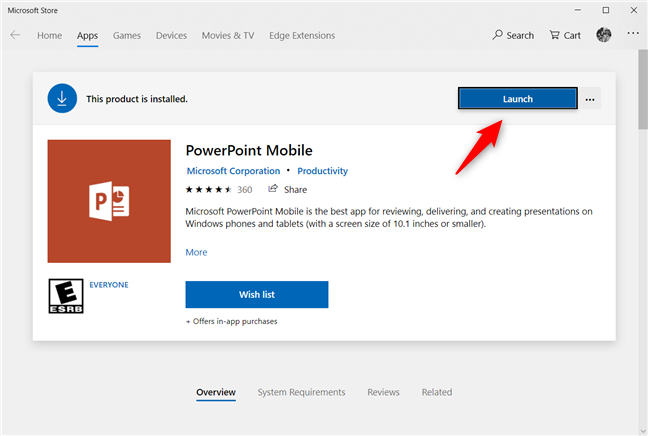648x436 pixels.
Task: Switch to the Games tab
Action: (127, 35)
